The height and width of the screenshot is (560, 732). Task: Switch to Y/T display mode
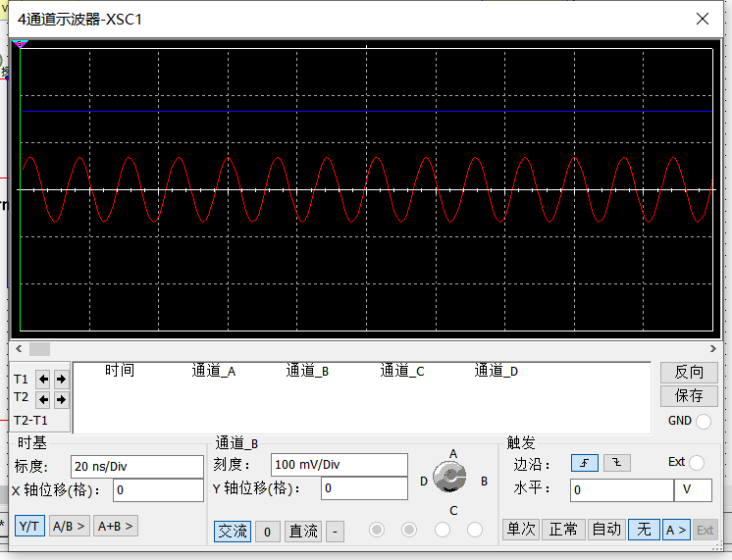tap(29, 526)
